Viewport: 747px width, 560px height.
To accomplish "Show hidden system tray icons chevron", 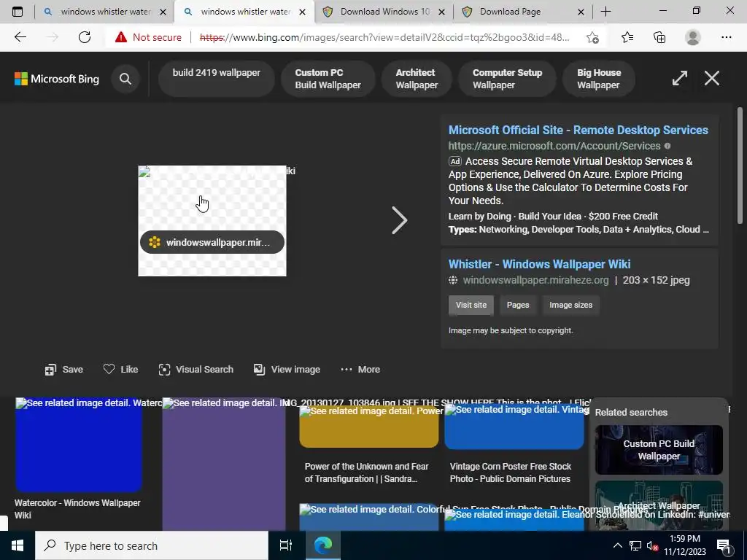I will pyautogui.click(x=617, y=545).
